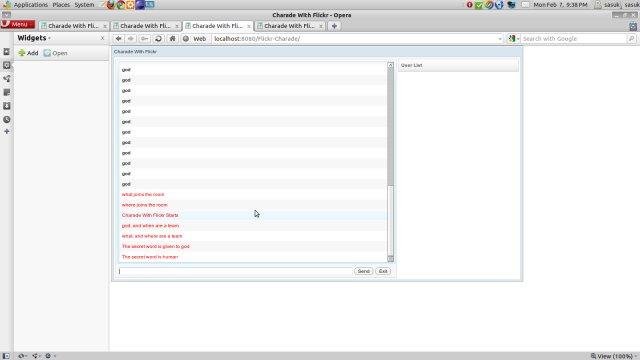Click the User List header
Screen dimensions: 640x360
coord(458,65)
